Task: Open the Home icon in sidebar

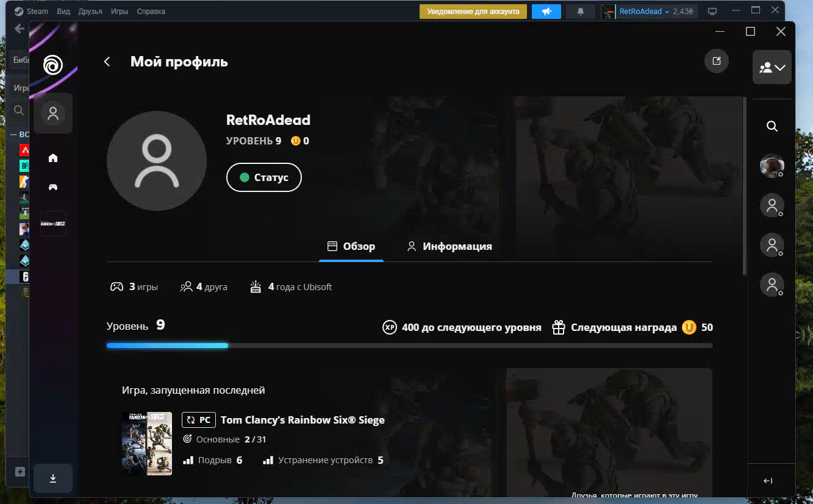Action: [53, 158]
